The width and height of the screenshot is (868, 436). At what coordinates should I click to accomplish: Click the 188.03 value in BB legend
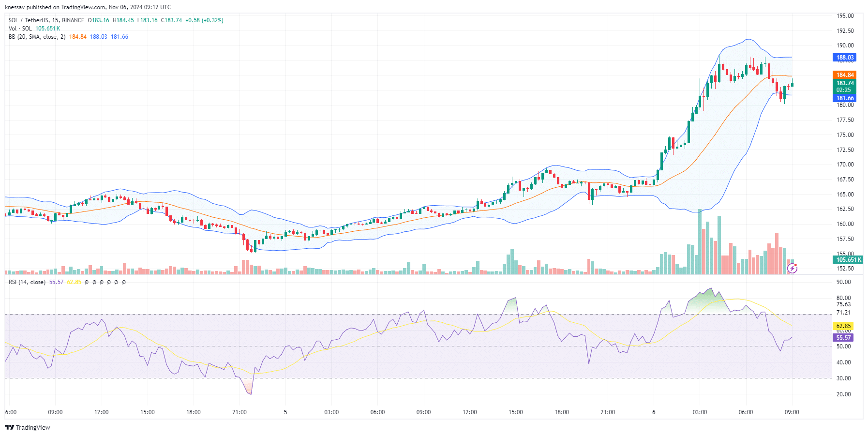tap(99, 37)
